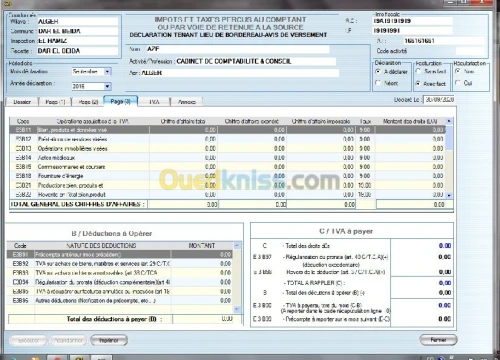Click the 'NATURE DES DEDUCTIONS' column header
The image size is (500, 360).
102,246
